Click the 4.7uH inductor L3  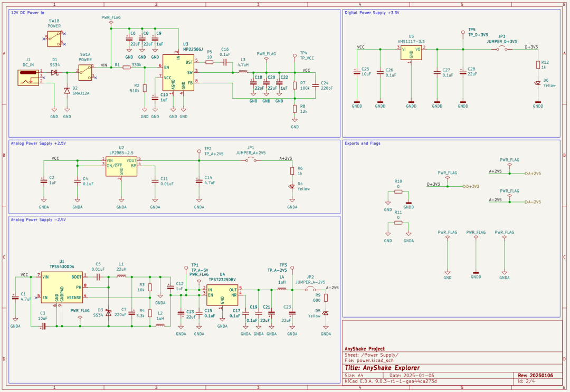coord(243,72)
